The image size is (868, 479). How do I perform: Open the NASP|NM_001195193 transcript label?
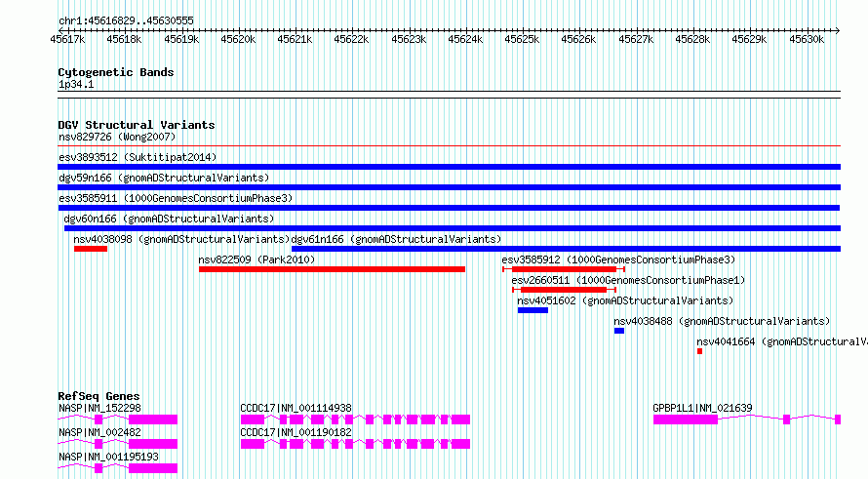tap(108, 457)
